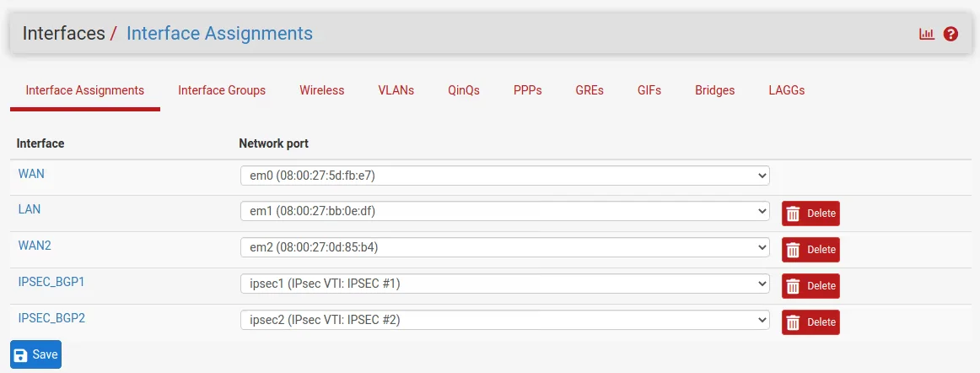This screenshot has height=373, width=980.
Task: Open WAN network port dropdown
Action: click(504, 176)
